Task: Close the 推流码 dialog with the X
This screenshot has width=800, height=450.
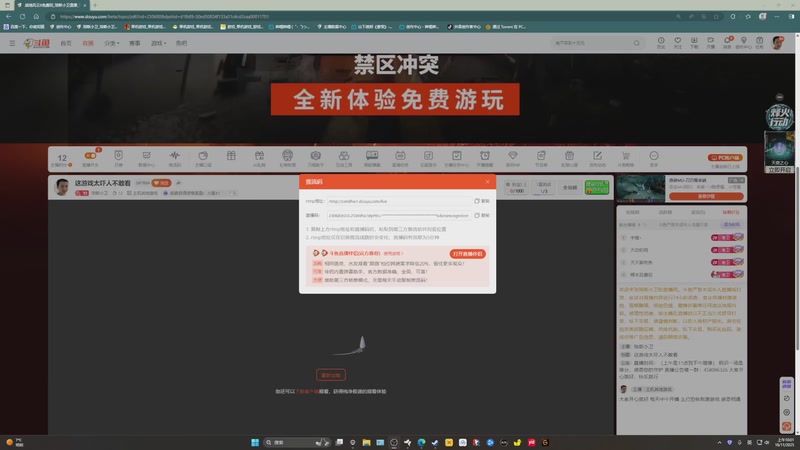Action: [x=487, y=182]
